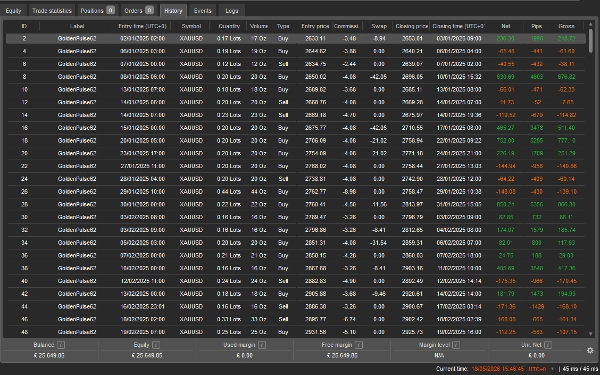Select the trade row with ID 16
Viewport: 600px width, 375px height.
pyautogui.click(x=296, y=128)
